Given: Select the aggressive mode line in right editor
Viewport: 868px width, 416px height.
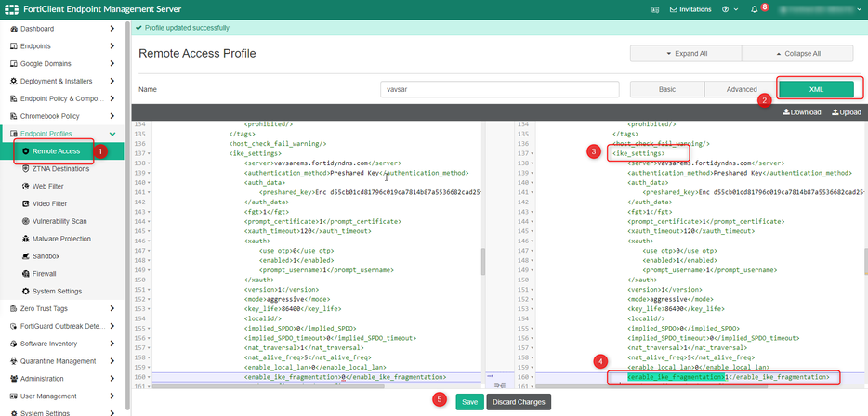Looking at the screenshot, I should (x=668, y=299).
